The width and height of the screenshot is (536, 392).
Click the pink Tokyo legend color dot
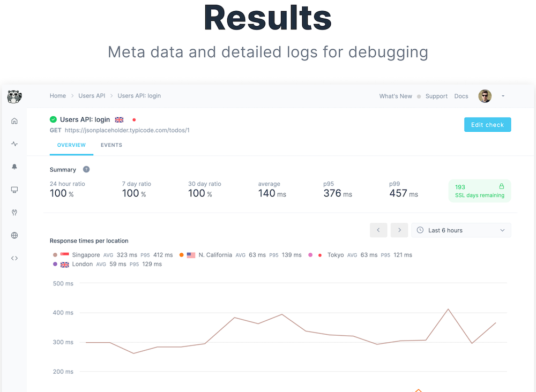(310, 255)
